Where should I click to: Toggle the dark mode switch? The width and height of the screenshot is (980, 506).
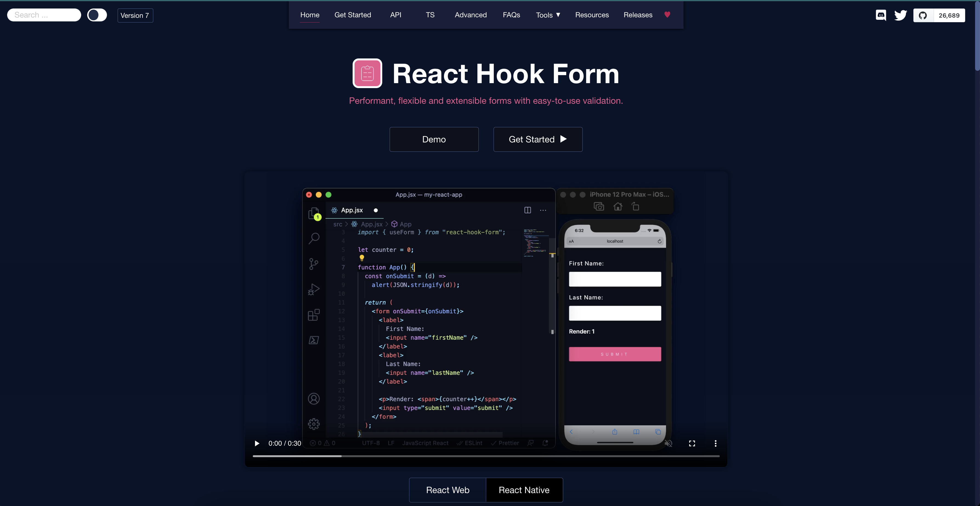[97, 15]
